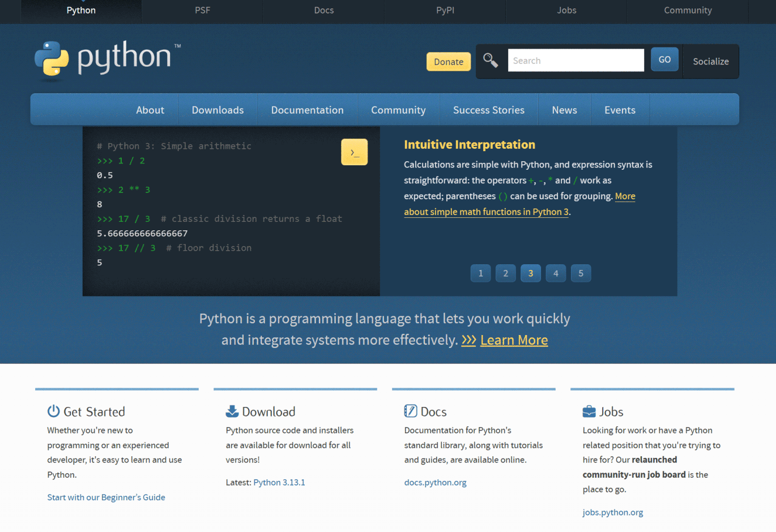Screen dimensions: 776x532
Task: Open the PSF page from top bar
Action: point(202,10)
